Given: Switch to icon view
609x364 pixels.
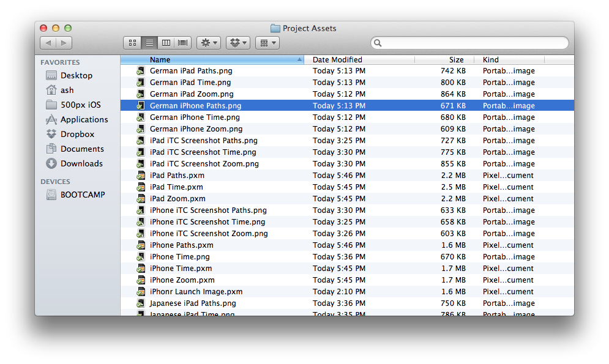Looking at the screenshot, I should 132,43.
